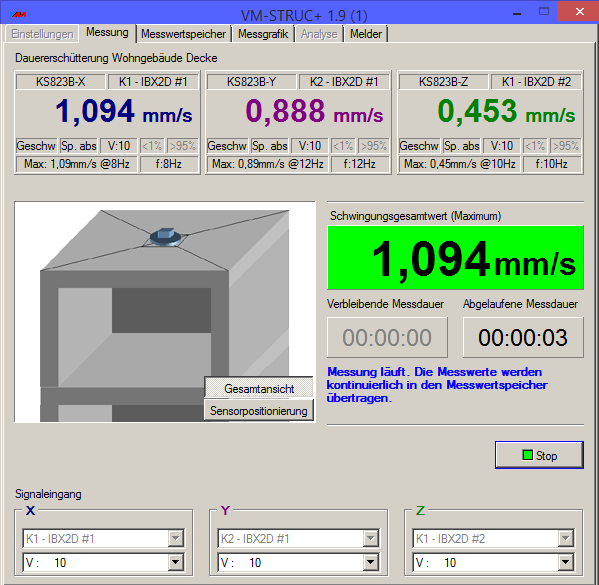The height and width of the screenshot is (585, 599).
Task: Expand the X gain V: 10 dropdown arrow
Action: 175,562
